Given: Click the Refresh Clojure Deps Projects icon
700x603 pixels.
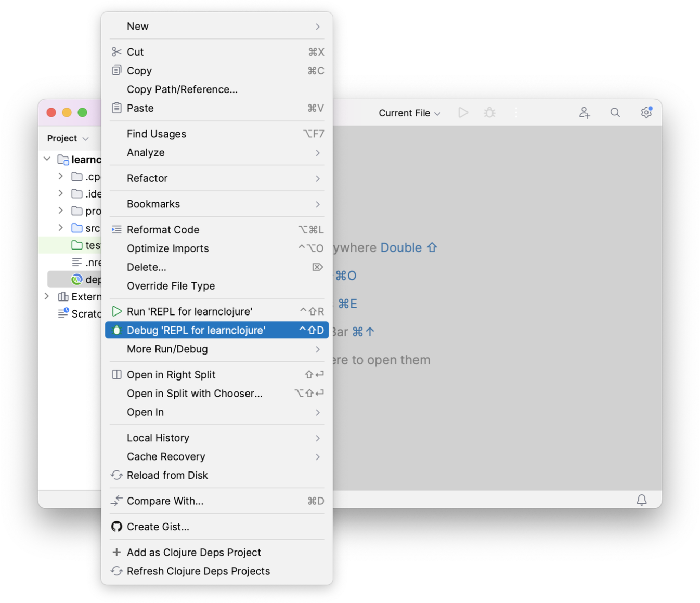Looking at the screenshot, I should pyautogui.click(x=116, y=571).
